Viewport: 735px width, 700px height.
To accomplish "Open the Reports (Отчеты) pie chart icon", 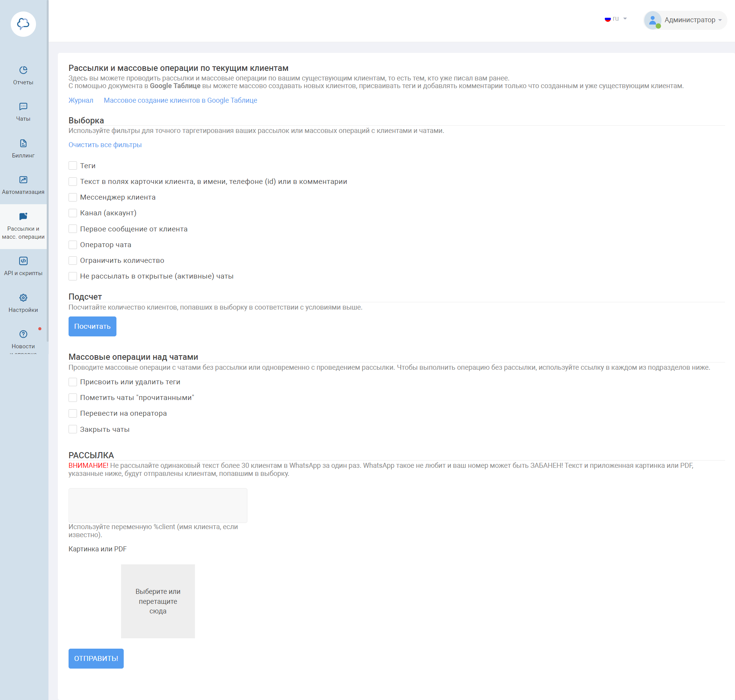I will click(x=23, y=70).
